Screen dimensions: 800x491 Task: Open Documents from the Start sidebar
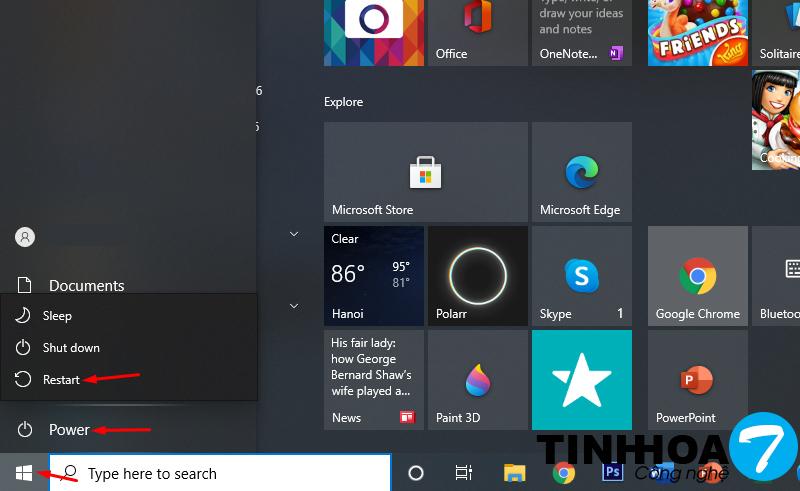[x=86, y=286]
